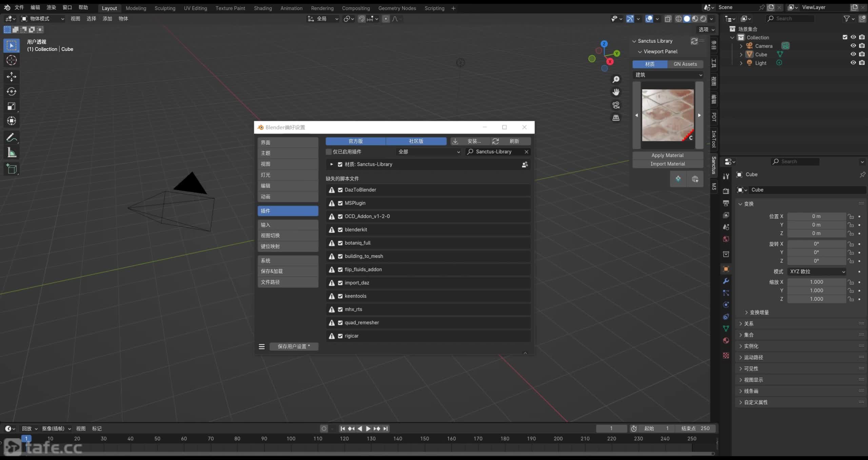Viewport: 868px width, 460px height.
Task: Collapse the Viewport Panel section
Action: (640, 52)
